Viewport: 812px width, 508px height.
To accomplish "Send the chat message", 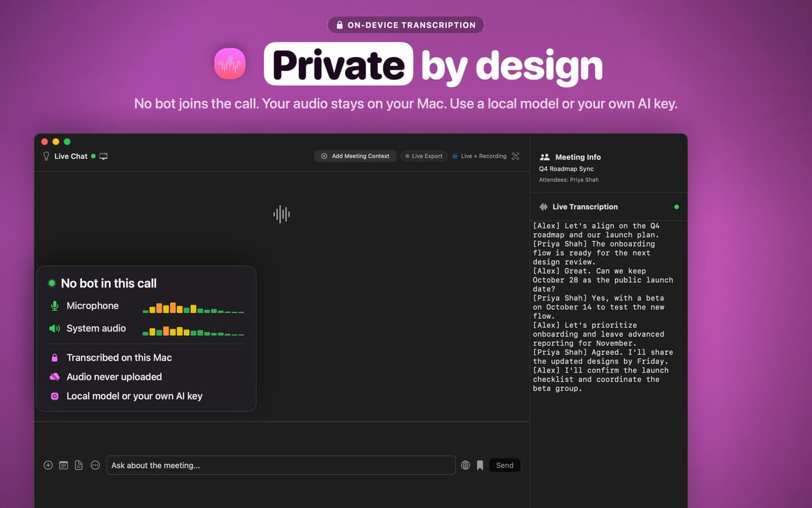I will [x=505, y=465].
